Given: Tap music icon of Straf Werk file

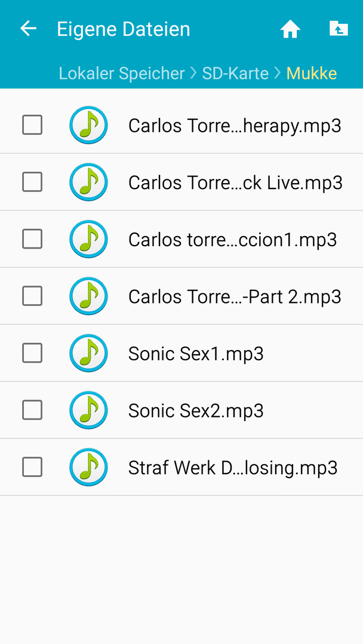Looking at the screenshot, I should 88,467.
